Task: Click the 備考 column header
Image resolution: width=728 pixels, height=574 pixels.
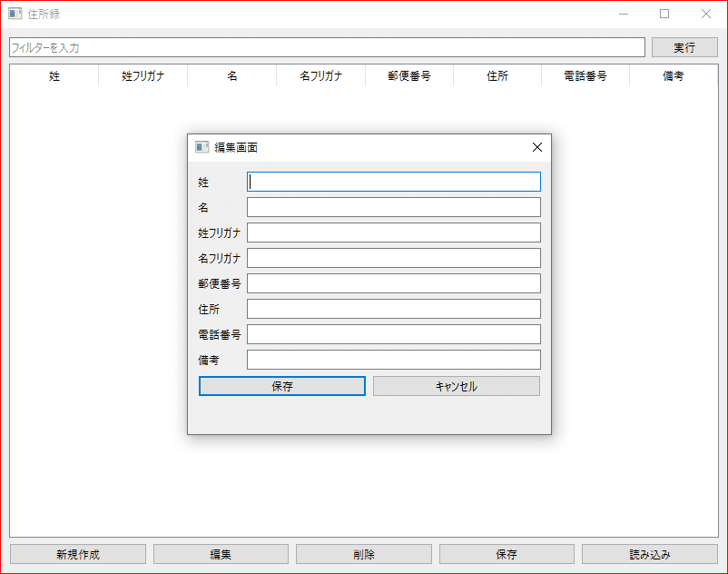Action: [674, 75]
